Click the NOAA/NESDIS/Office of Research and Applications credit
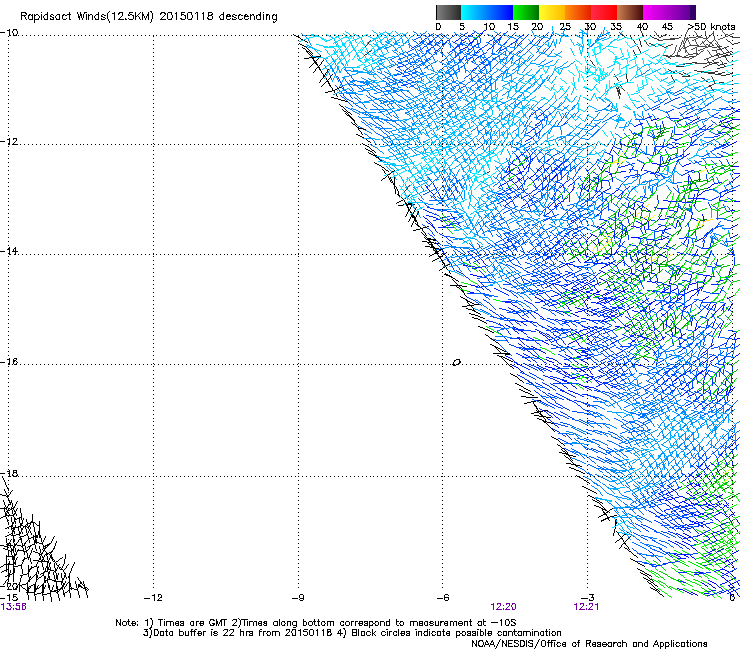740x650 pixels. 589,644
